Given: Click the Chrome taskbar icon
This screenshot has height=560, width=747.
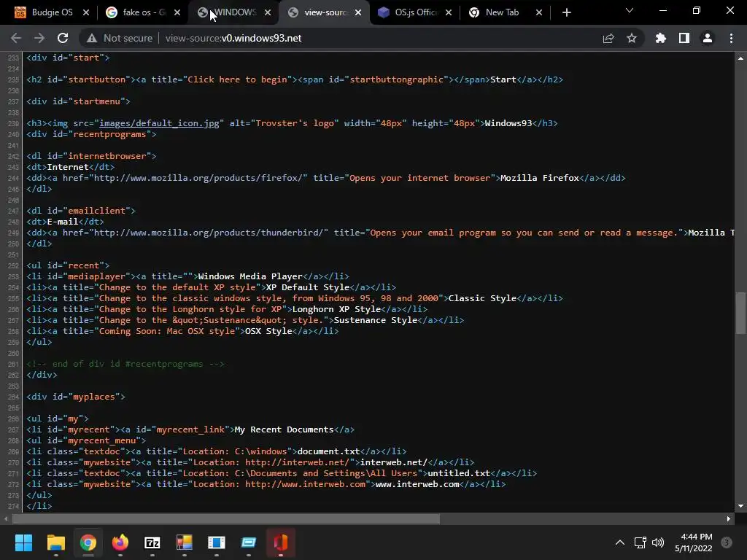Looking at the screenshot, I should (88, 542).
